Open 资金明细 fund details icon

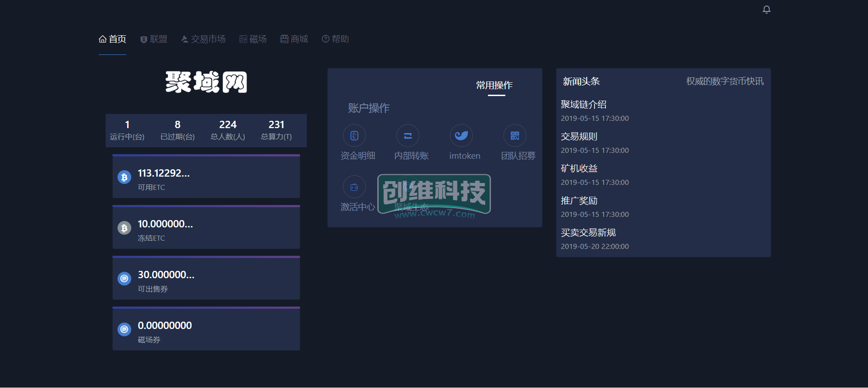[354, 135]
